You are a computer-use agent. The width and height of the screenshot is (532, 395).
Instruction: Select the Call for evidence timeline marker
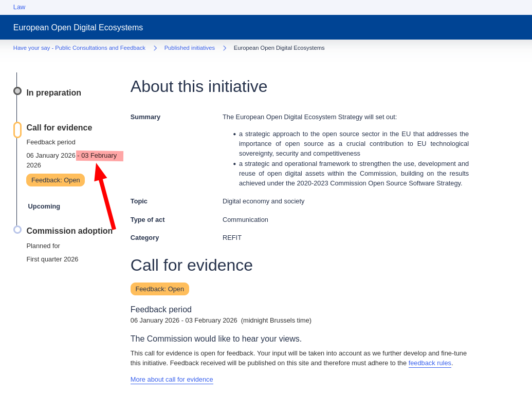coord(17,130)
